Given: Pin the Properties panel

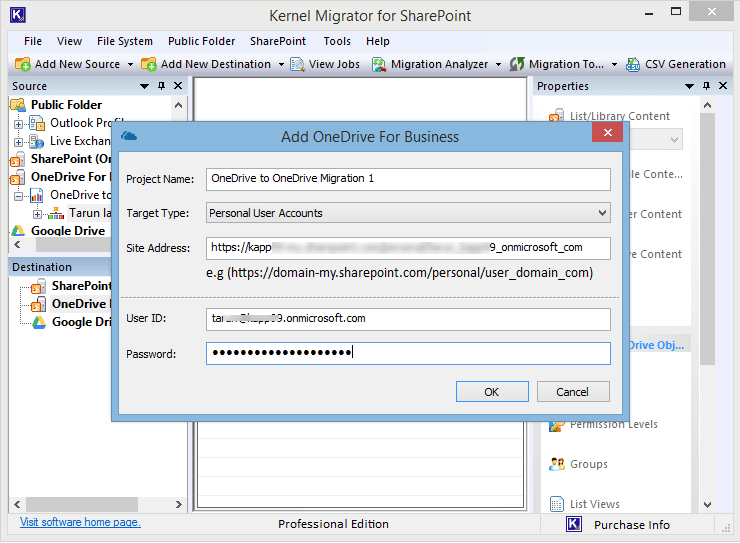Looking at the screenshot, I should 706,86.
